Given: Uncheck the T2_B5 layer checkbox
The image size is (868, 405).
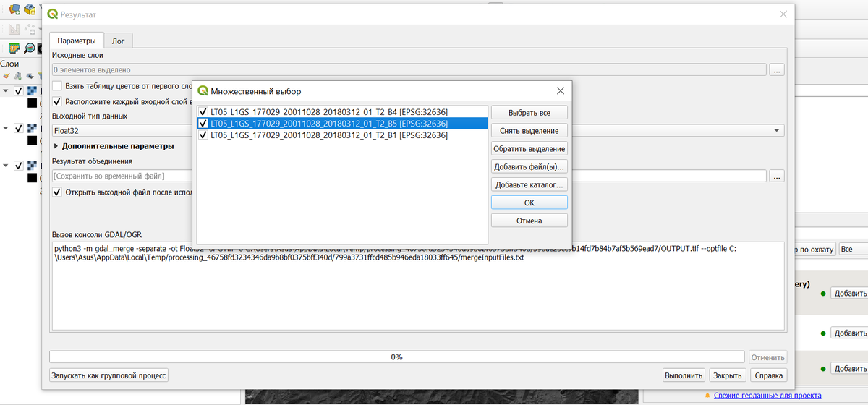Looking at the screenshot, I should coord(203,124).
